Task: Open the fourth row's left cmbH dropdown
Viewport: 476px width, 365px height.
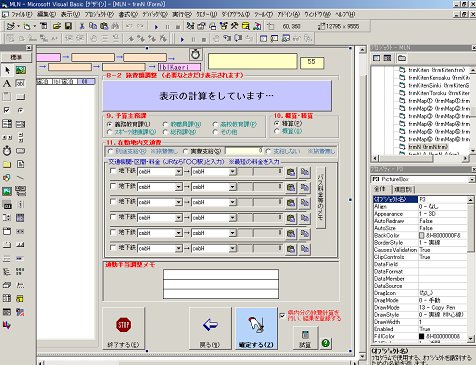Action: click(179, 218)
